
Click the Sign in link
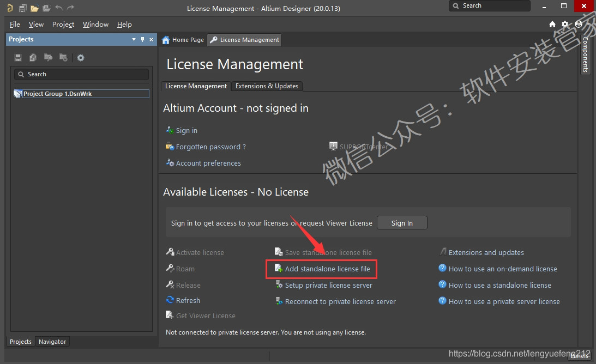point(186,130)
